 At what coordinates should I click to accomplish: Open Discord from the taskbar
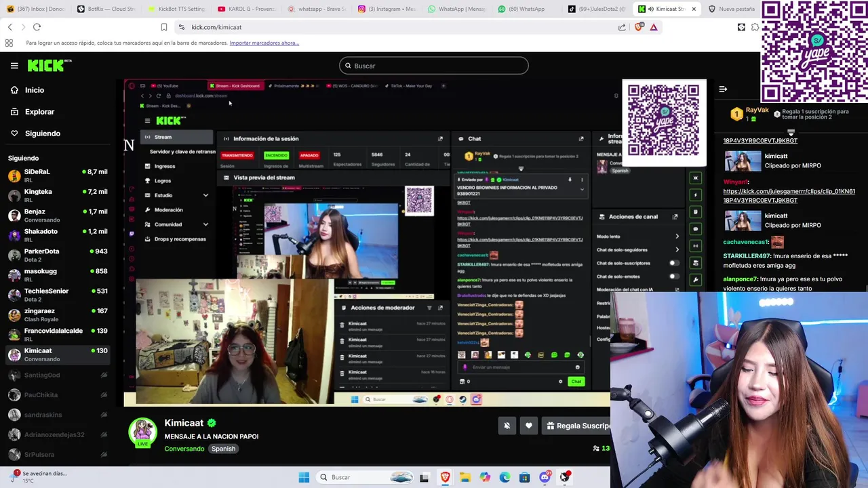pyautogui.click(x=545, y=477)
